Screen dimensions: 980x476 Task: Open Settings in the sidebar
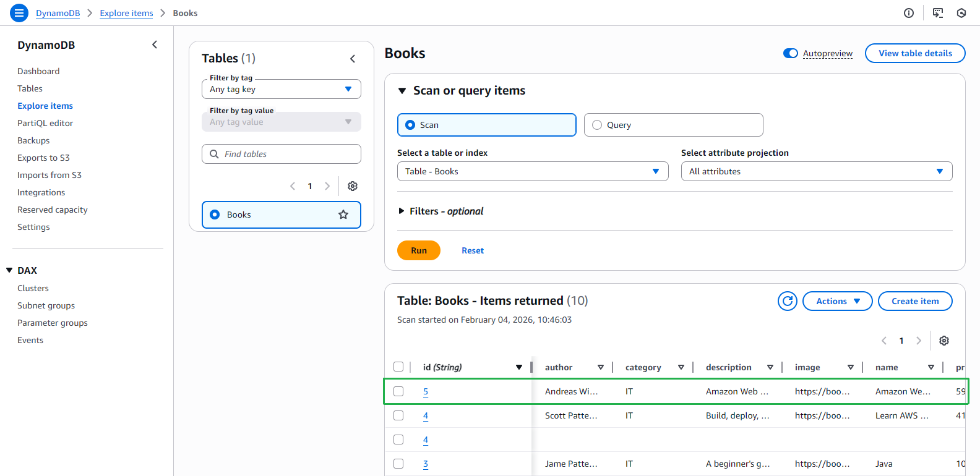point(33,227)
